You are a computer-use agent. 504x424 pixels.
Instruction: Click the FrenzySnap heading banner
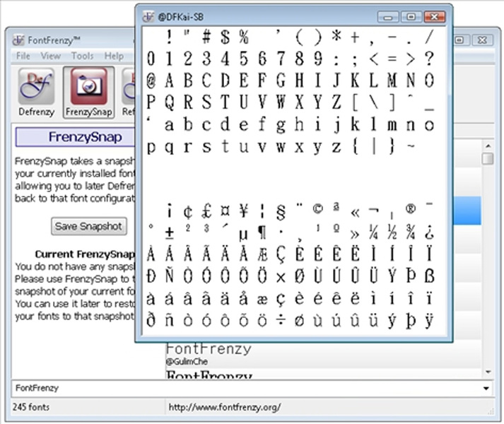pos(76,137)
